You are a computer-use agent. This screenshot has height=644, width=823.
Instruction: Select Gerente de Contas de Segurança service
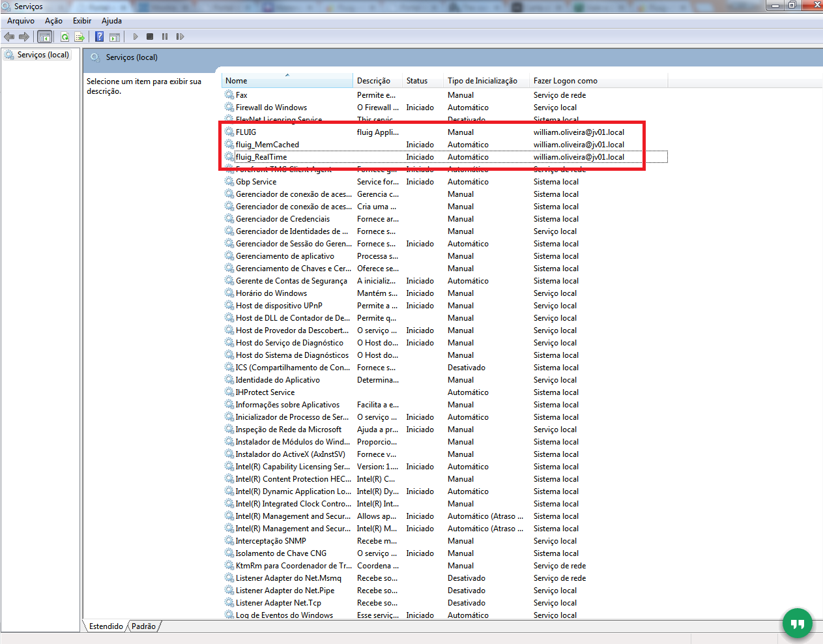pos(291,280)
